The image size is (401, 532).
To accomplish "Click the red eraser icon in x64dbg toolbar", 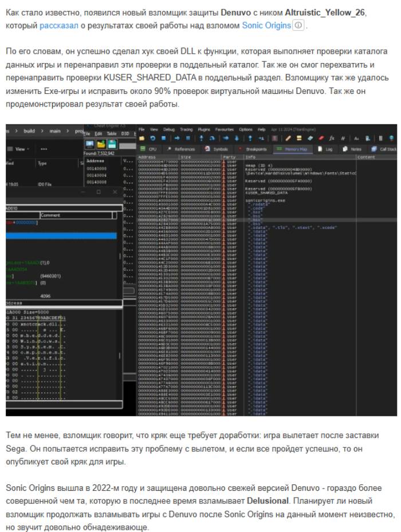I will pos(321,139).
